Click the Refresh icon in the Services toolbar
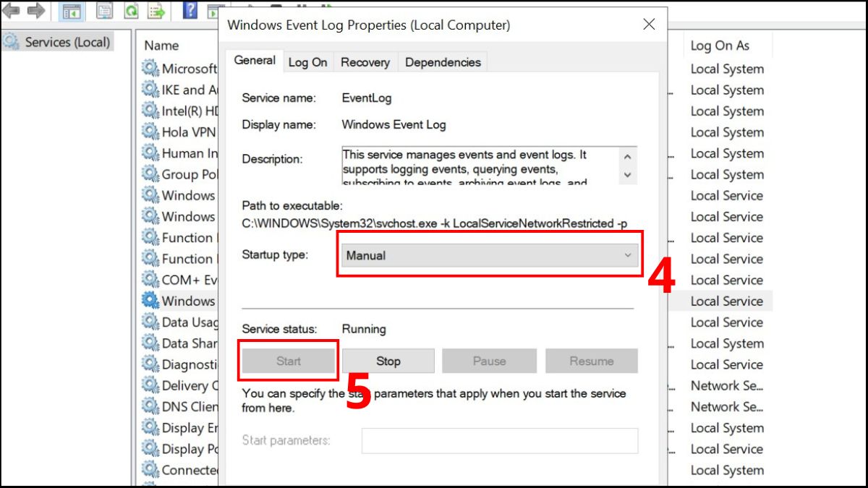868x488 pixels. (x=130, y=11)
